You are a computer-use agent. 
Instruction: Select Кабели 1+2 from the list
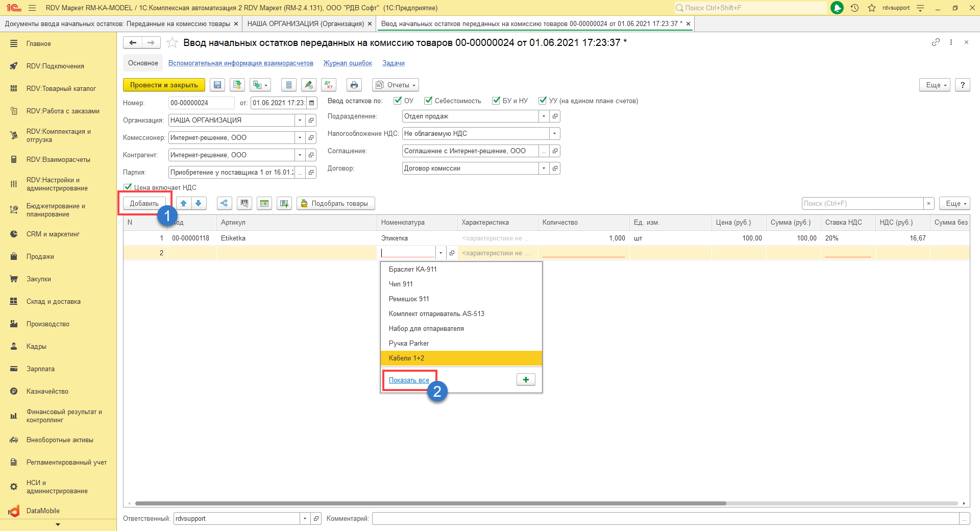[x=407, y=358]
